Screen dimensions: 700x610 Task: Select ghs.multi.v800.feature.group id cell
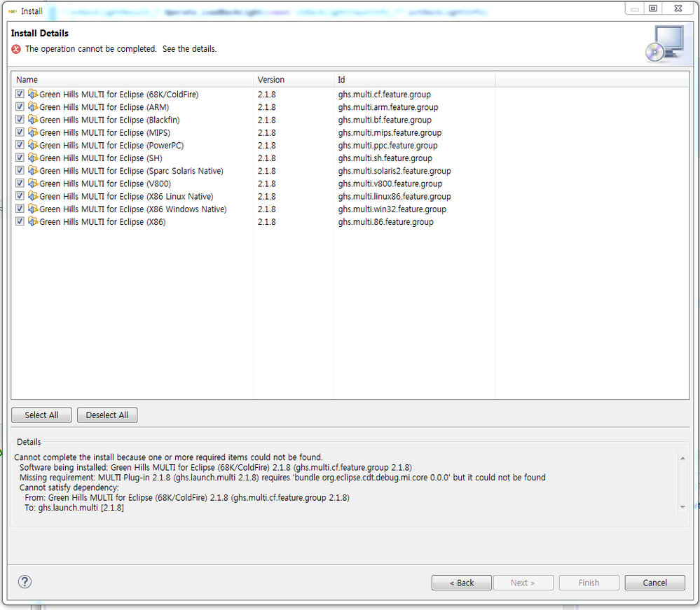390,183
